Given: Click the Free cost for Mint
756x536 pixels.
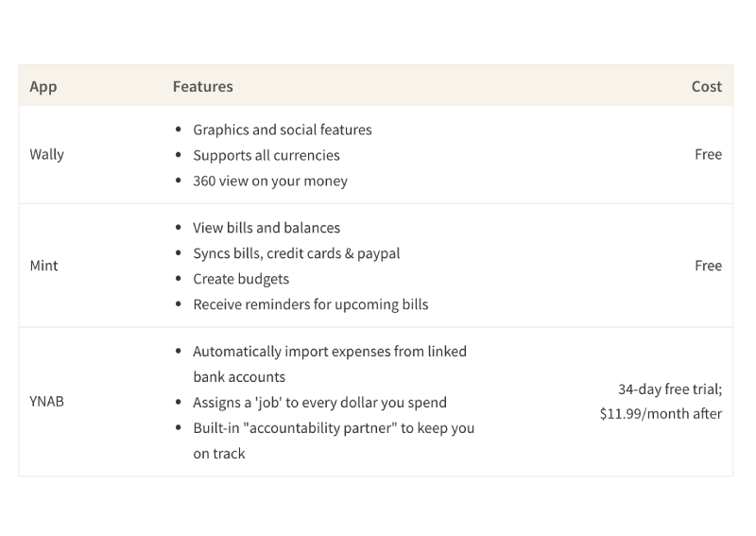Looking at the screenshot, I should point(708,266).
